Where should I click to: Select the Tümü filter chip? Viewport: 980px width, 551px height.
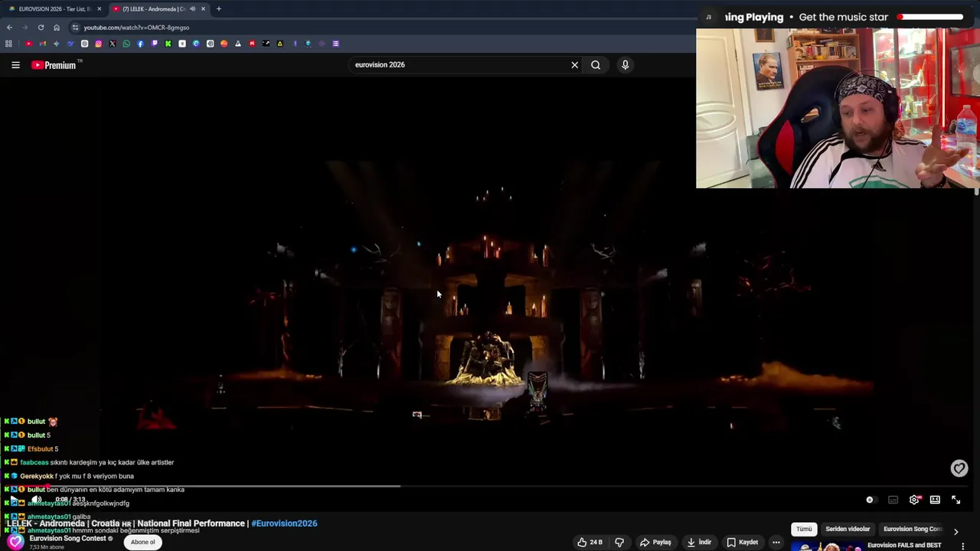[804, 529]
